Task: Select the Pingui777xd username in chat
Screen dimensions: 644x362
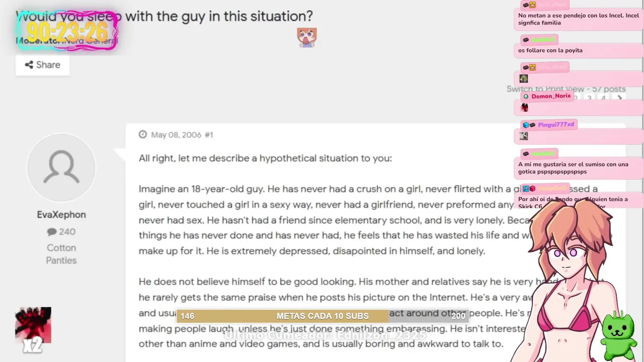Action: (555, 125)
